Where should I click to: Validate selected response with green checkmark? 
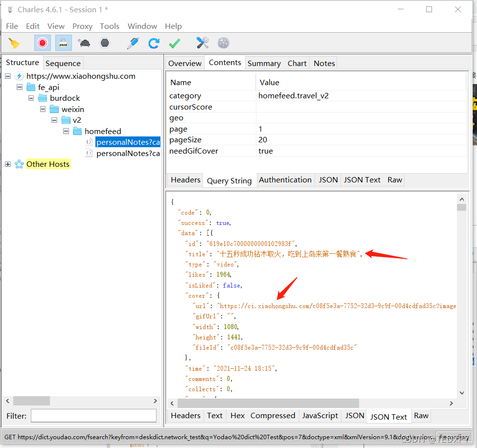pyautogui.click(x=175, y=43)
